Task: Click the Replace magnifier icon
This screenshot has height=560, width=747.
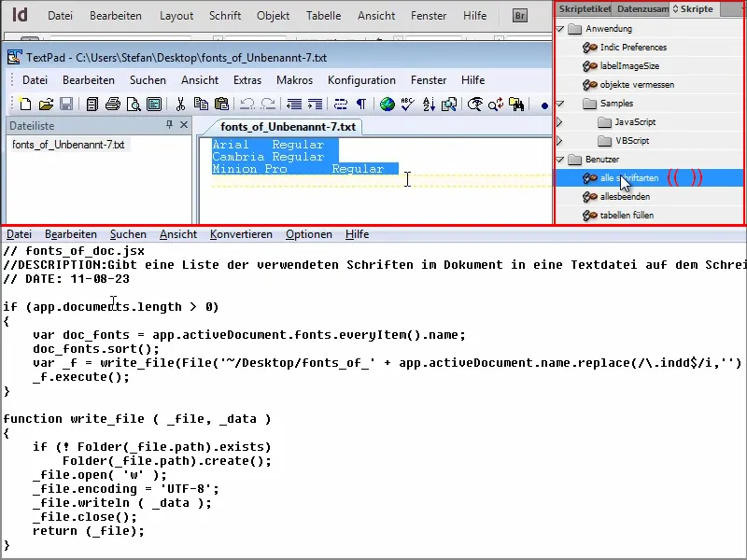Action: tap(496, 104)
